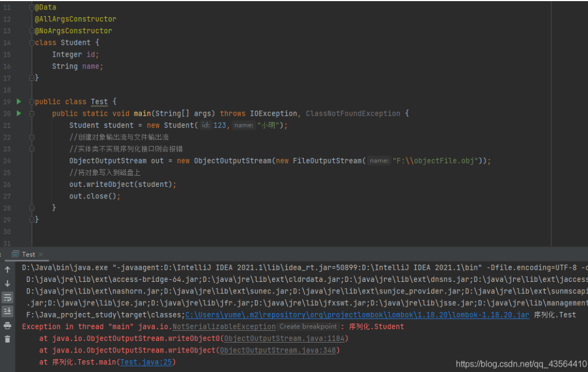Click the D:\Java\bin\java.exe command line
The image size is (588, 372).
click(65, 268)
